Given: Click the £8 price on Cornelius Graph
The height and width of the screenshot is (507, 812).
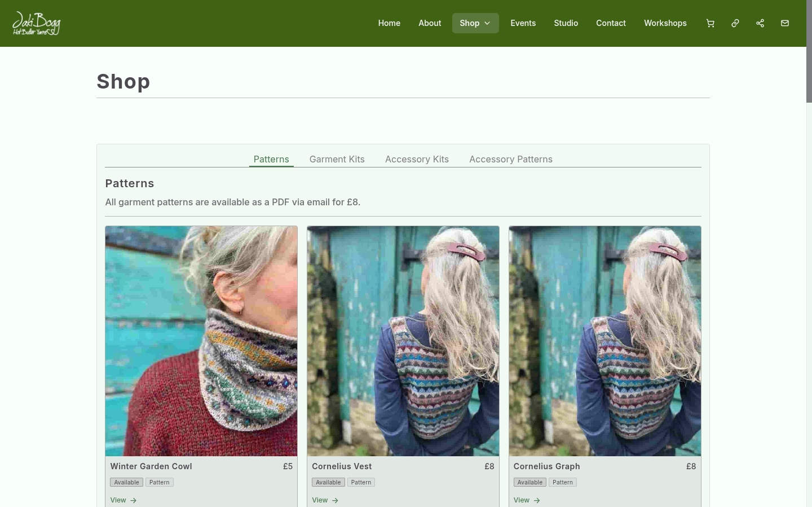Looking at the screenshot, I should coord(691,466).
